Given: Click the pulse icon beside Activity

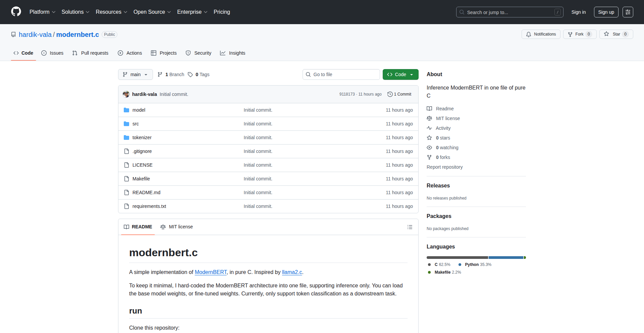Looking at the screenshot, I should [429, 128].
